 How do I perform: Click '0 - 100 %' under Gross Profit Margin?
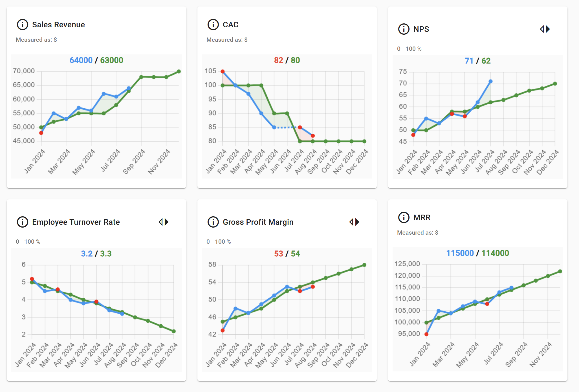[219, 242]
